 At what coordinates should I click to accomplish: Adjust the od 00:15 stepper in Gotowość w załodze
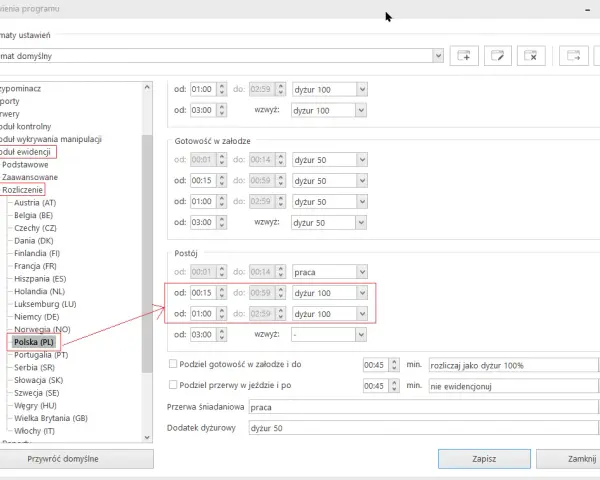pyautogui.click(x=222, y=181)
